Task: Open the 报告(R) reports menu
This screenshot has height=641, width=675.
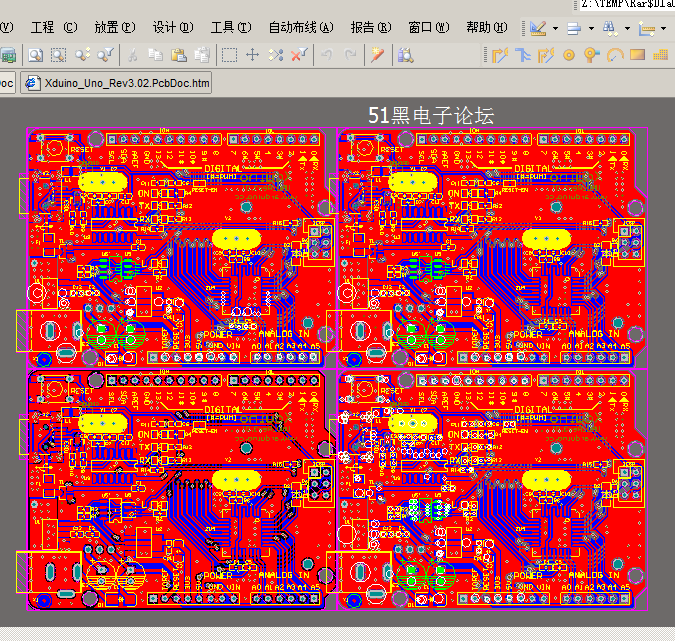Action: [371, 28]
